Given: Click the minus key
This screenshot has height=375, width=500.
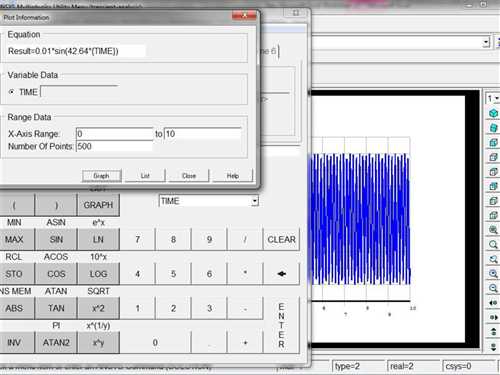Looking at the screenshot, I should 245,308.
